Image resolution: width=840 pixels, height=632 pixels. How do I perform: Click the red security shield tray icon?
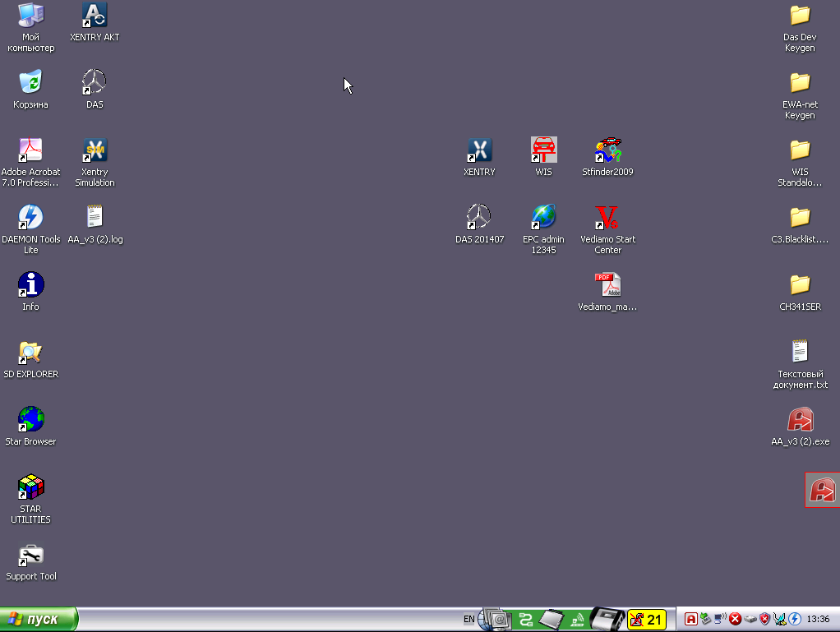point(765,619)
